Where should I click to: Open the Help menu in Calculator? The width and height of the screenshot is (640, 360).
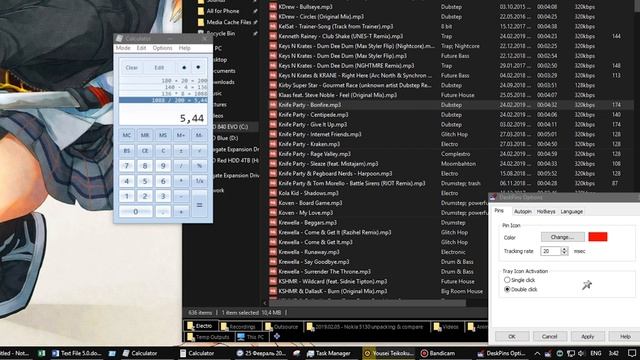(184, 48)
